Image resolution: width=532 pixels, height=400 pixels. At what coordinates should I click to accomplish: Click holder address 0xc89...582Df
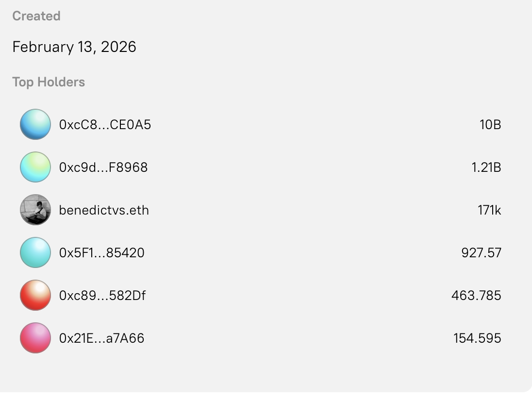103,295
